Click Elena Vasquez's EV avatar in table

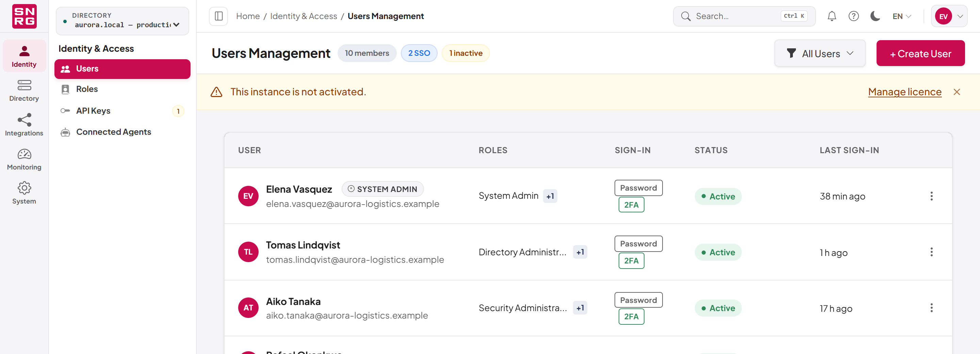pos(248,196)
